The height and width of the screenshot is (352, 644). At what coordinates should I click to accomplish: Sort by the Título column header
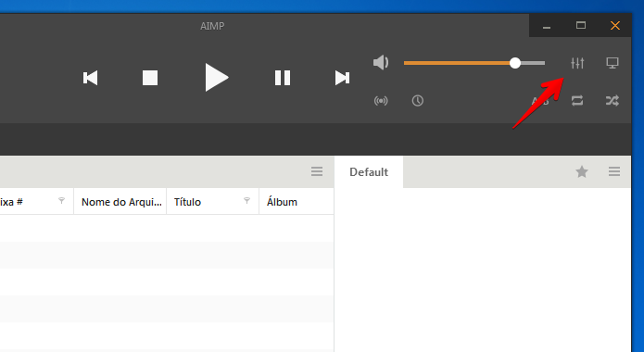tap(213, 202)
